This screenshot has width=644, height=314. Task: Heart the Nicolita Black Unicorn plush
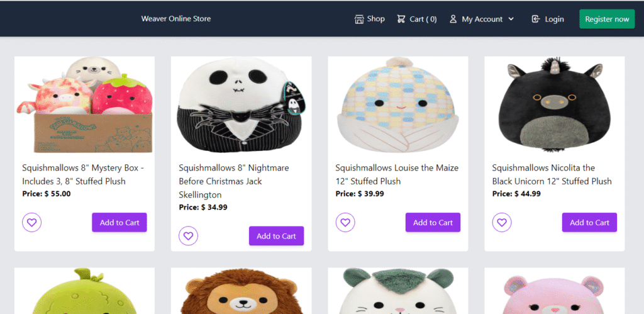pyautogui.click(x=502, y=222)
